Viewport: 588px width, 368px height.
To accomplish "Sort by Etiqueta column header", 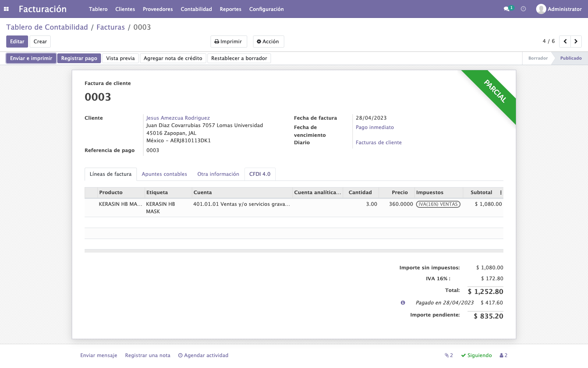I will pos(168,193).
